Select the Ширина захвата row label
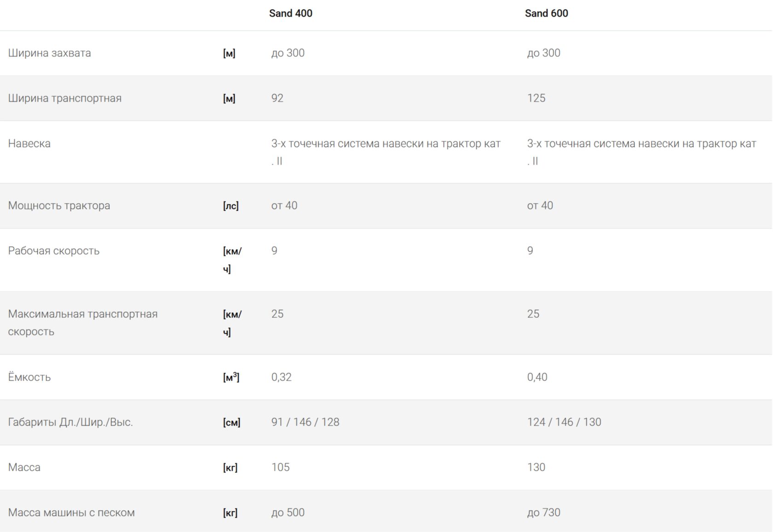This screenshot has height=532, width=773. 49,53
